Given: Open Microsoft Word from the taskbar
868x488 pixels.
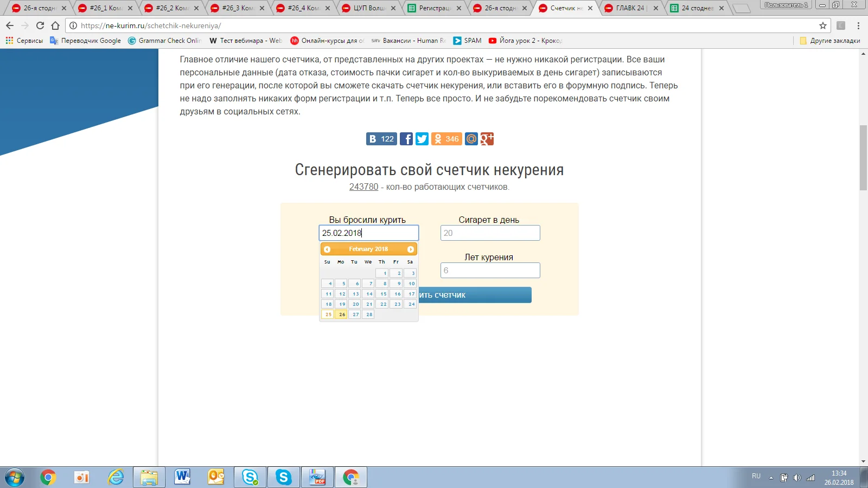Looking at the screenshot, I should 183,478.
